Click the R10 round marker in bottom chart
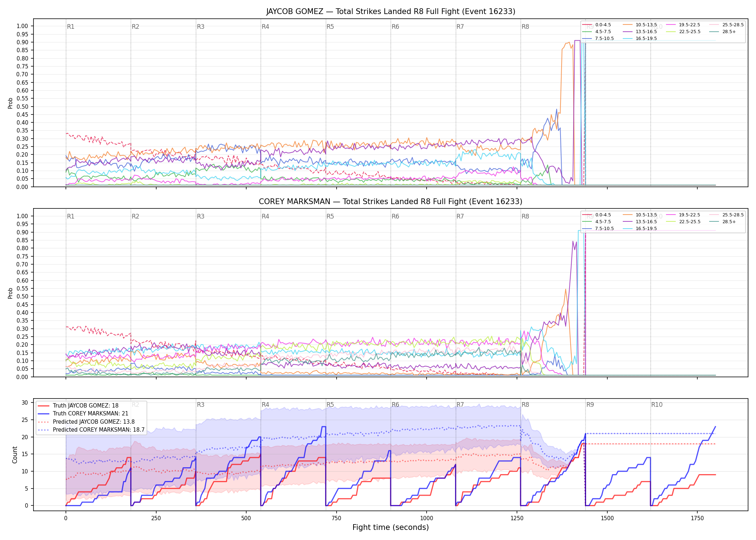The width and height of the screenshot is (756, 540). pos(657,405)
